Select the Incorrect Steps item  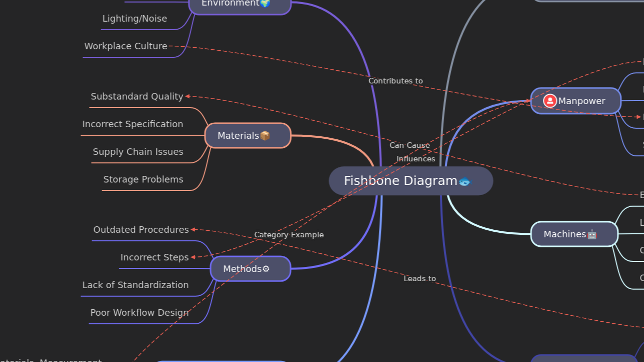coord(154,257)
